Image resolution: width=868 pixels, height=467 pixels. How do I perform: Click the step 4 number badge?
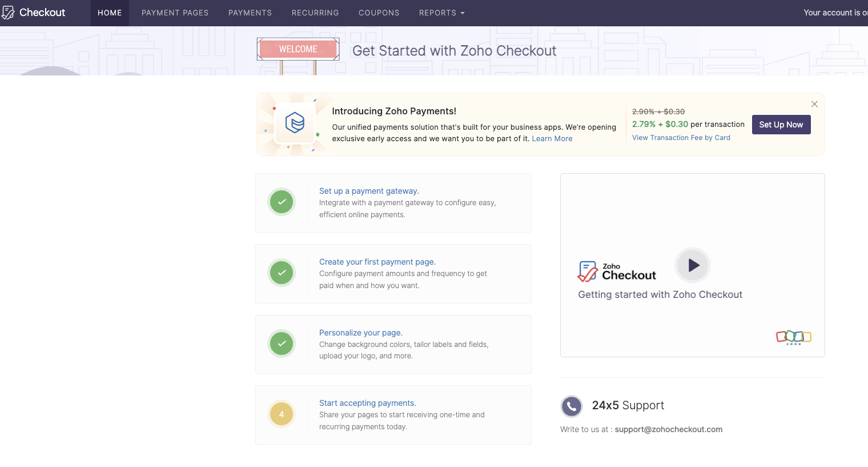pyautogui.click(x=282, y=414)
